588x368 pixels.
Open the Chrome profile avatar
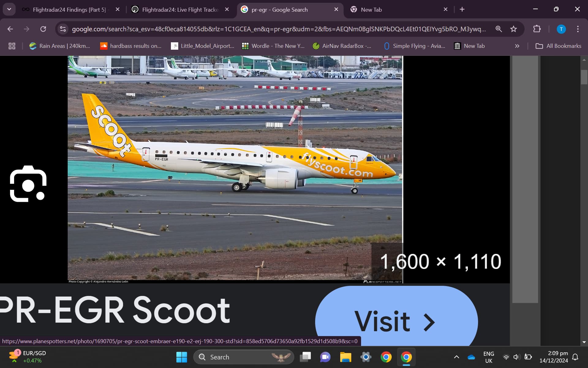click(x=561, y=29)
